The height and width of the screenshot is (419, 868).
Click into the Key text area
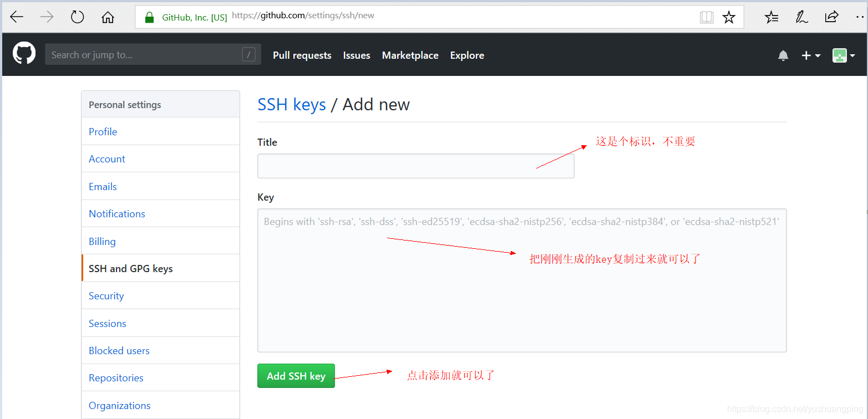click(522, 280)
